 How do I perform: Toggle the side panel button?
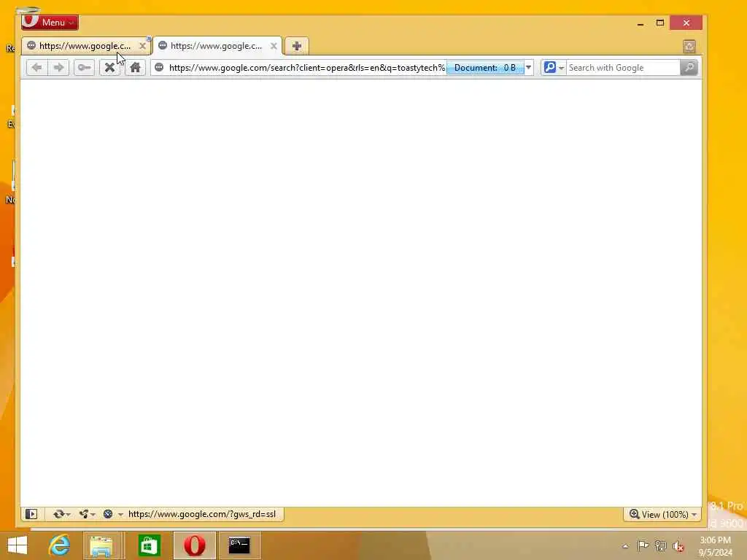[31, 514]
